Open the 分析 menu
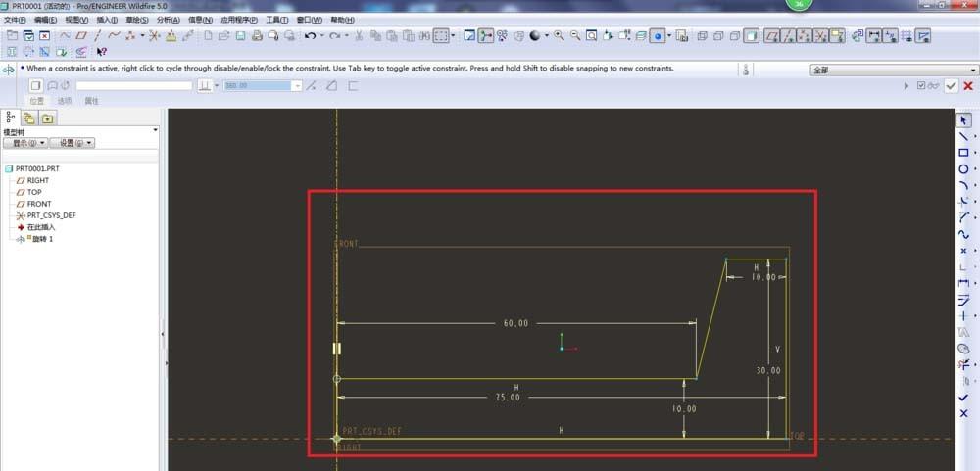The height and width of the screenshot is (471, 980). 168,20
